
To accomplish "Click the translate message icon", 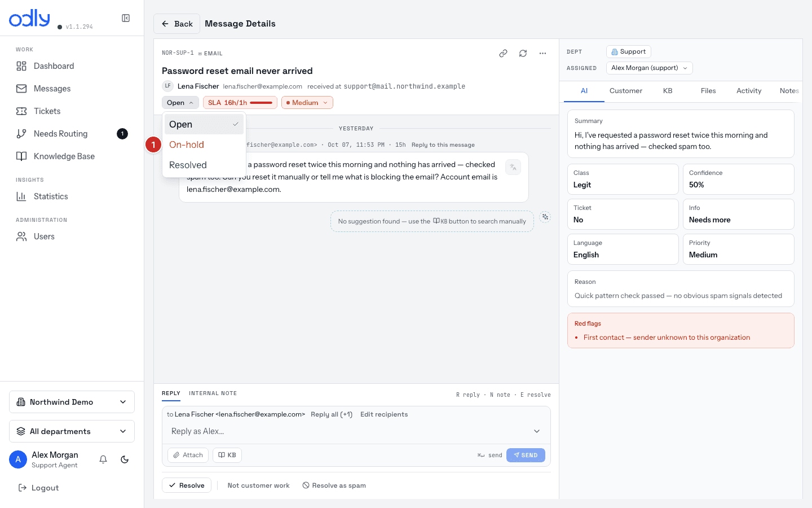I will pos(513,167).
